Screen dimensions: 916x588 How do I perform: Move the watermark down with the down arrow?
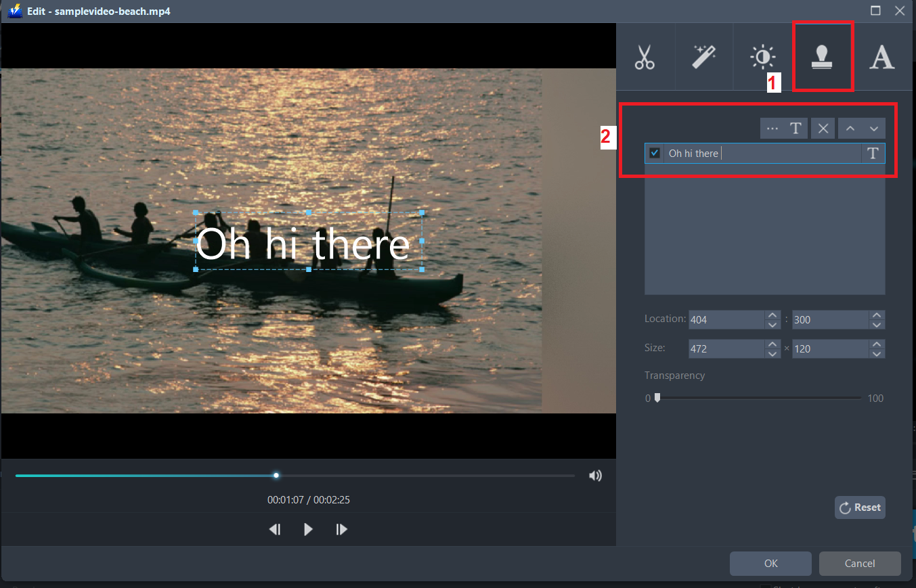[x=873, y=128]
